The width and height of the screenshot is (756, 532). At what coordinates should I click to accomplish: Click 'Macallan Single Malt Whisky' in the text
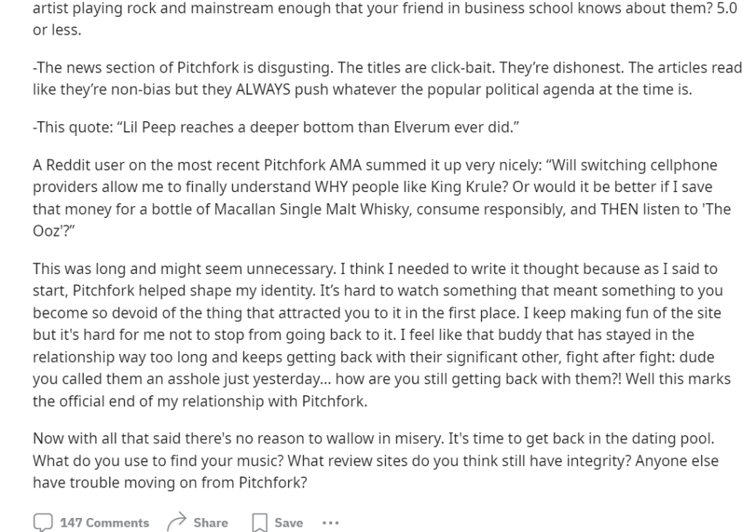point(310,209)
